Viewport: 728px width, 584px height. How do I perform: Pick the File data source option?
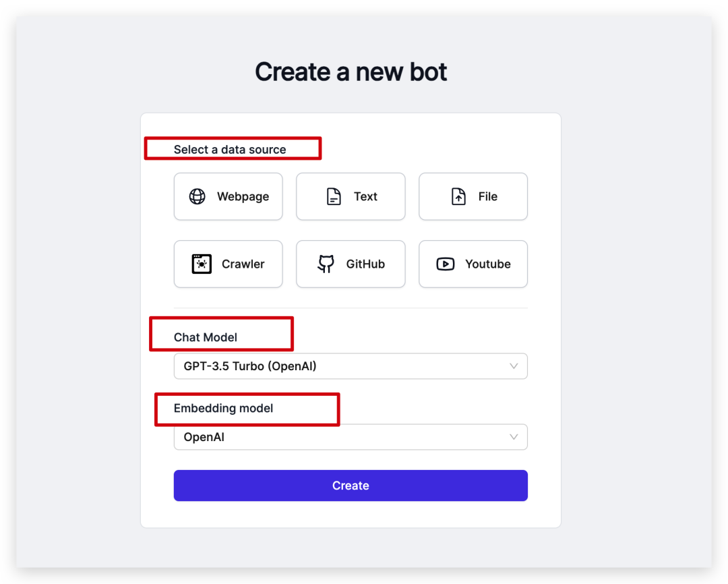487,196
